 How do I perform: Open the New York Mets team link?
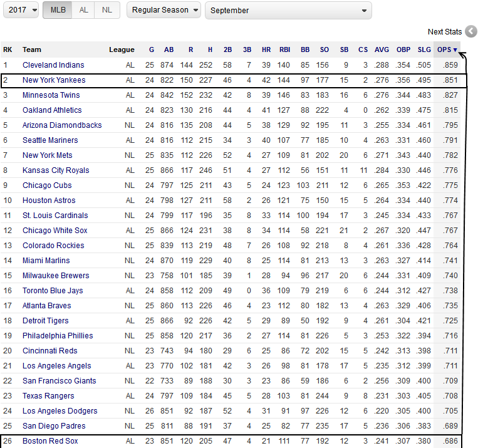pyautogui.click(x=48, y=155)
